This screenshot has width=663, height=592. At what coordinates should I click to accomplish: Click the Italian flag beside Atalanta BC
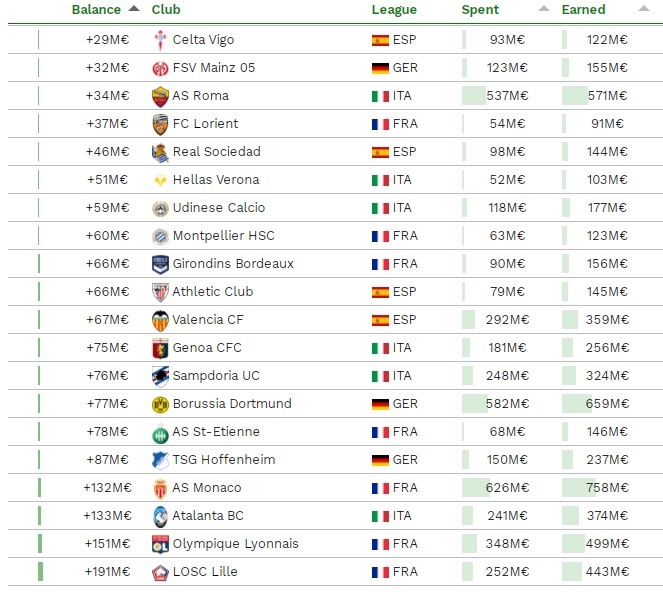[380, 516]
